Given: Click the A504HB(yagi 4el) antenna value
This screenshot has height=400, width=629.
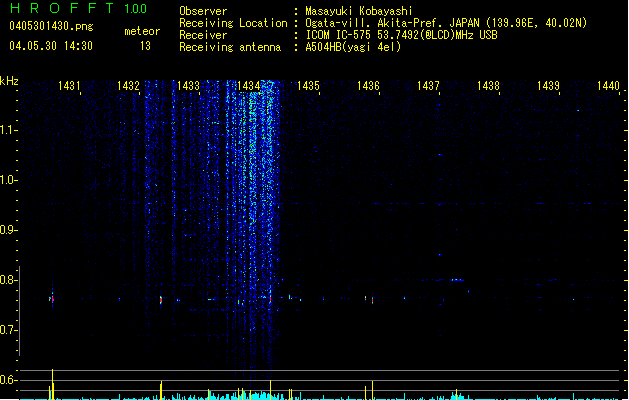Looking at the screenshot, I should pos(353,47).
